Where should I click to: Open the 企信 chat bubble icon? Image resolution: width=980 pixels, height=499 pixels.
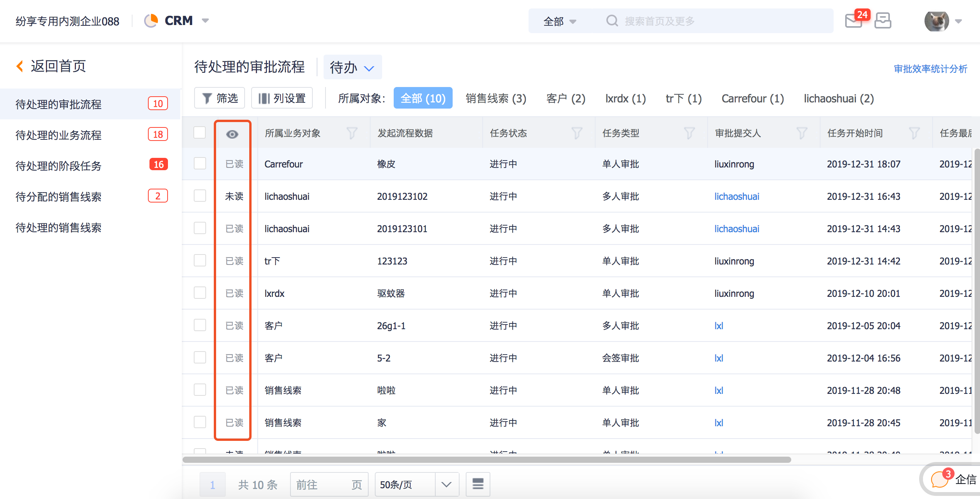tap(939, 479)
